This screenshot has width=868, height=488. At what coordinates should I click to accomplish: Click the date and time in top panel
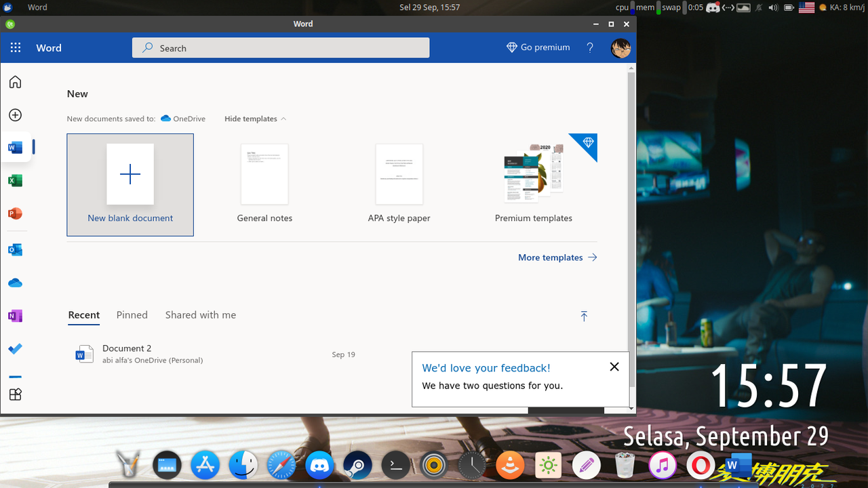pyautogui.click(x=430, y=7)
